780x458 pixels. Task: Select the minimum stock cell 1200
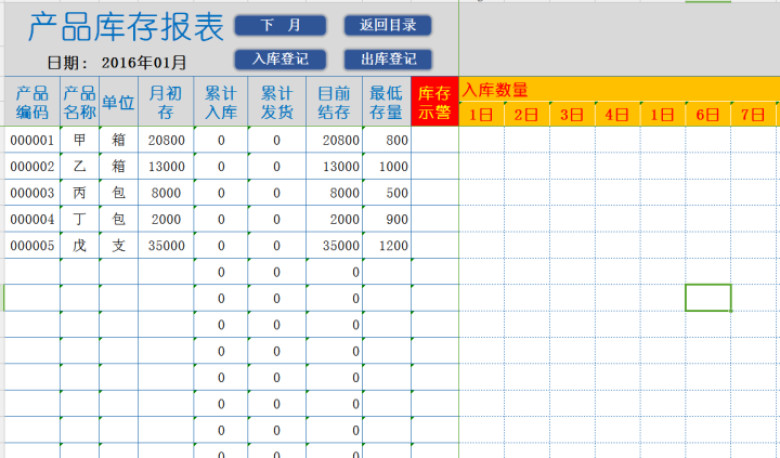387,246
